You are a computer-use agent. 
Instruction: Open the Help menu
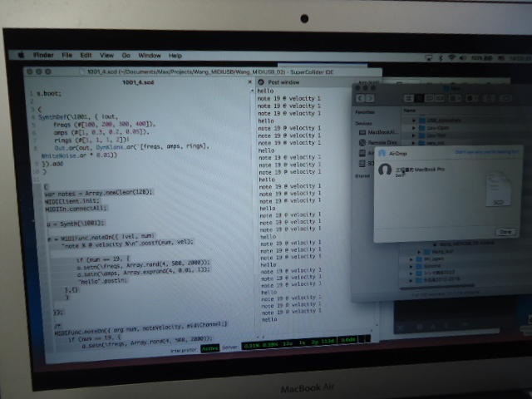coord(175,56)
